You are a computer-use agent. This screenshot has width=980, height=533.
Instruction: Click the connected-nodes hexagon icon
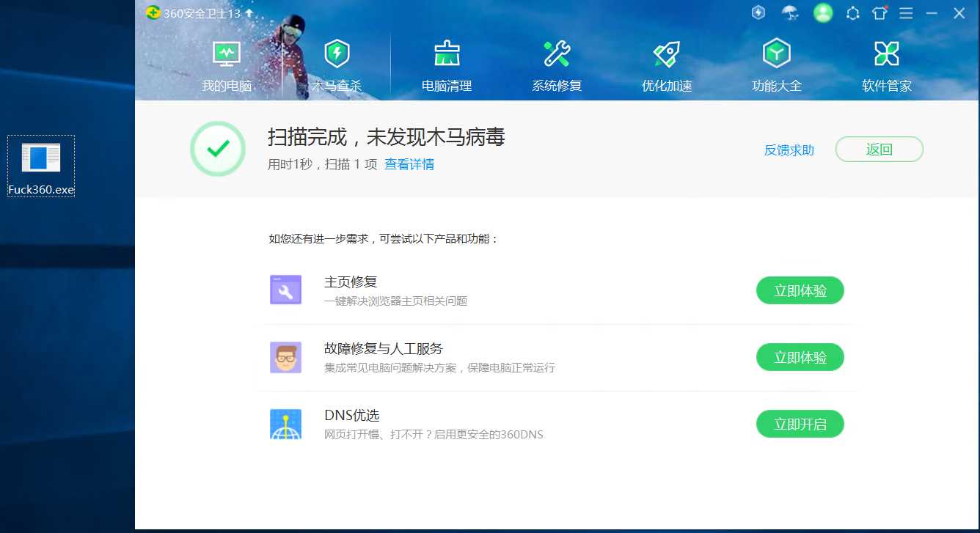(x=852, y=13)
